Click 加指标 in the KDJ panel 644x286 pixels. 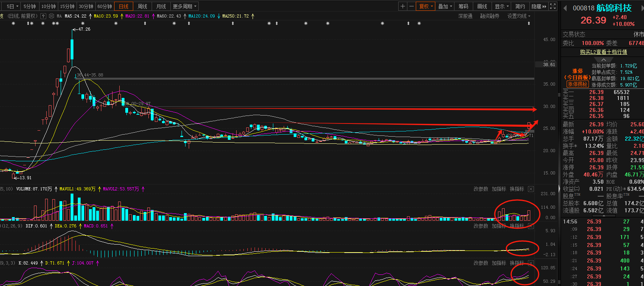click(499, 263)
